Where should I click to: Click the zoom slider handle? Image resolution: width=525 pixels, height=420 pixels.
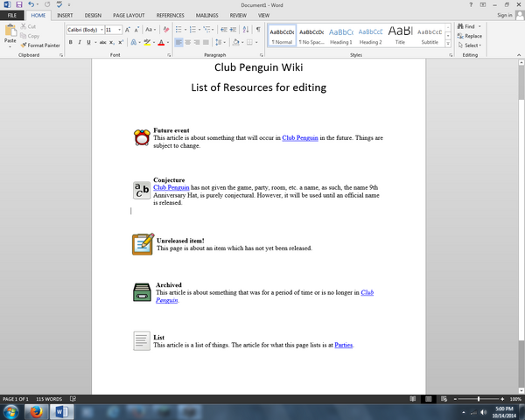[479, 399]
